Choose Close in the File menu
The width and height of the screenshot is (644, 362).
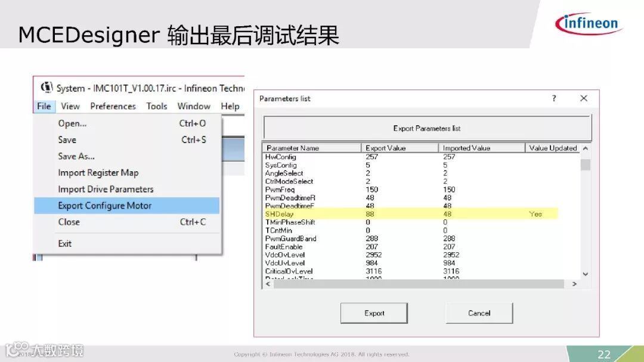coord(126,222)
